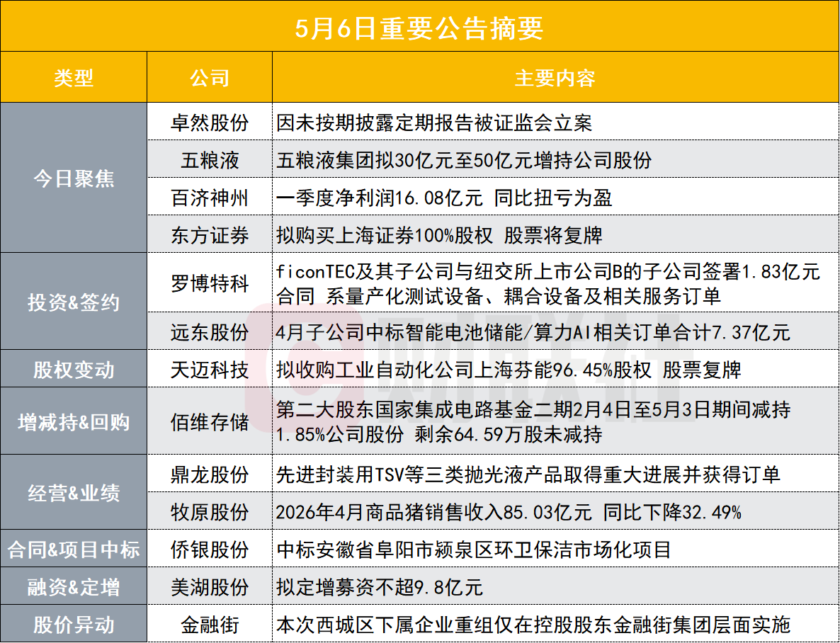This screenshot has height=643, width=840.
Task: Select company cell '牧原股份'
Action: click(210, 512)
